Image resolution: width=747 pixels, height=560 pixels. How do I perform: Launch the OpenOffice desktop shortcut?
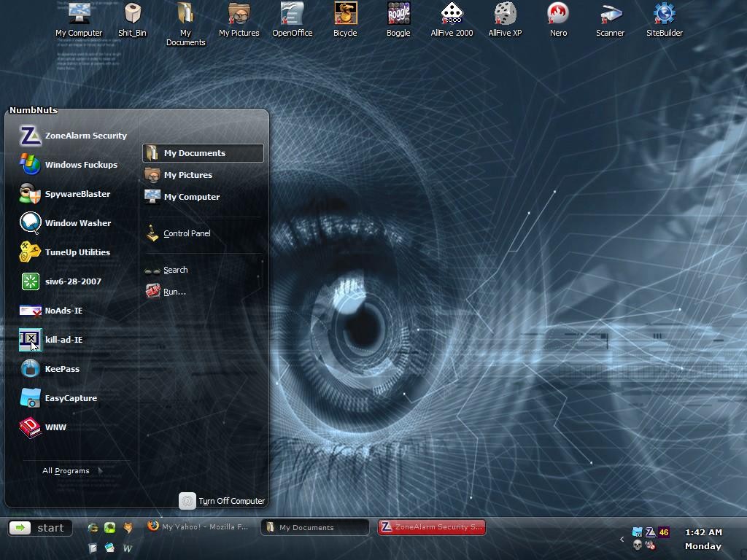coord(292,20)
